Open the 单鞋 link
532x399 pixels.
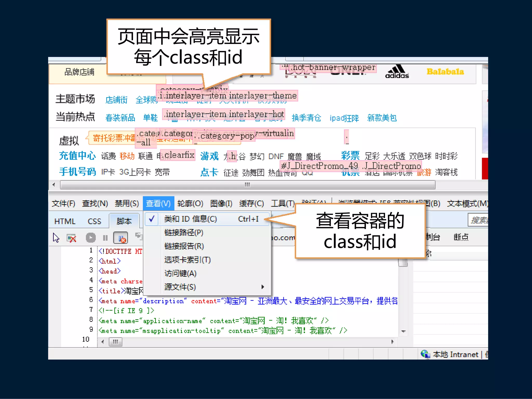click(150, 118)
